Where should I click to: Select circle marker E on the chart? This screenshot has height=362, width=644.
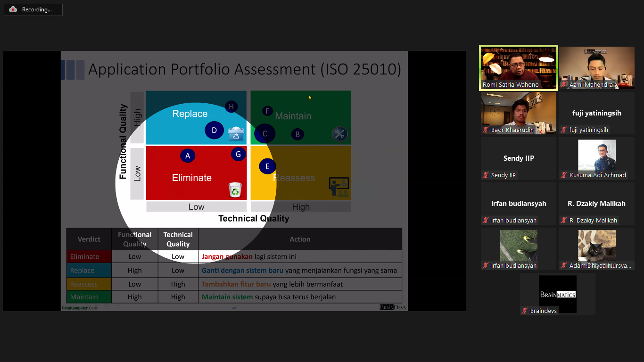267,166
